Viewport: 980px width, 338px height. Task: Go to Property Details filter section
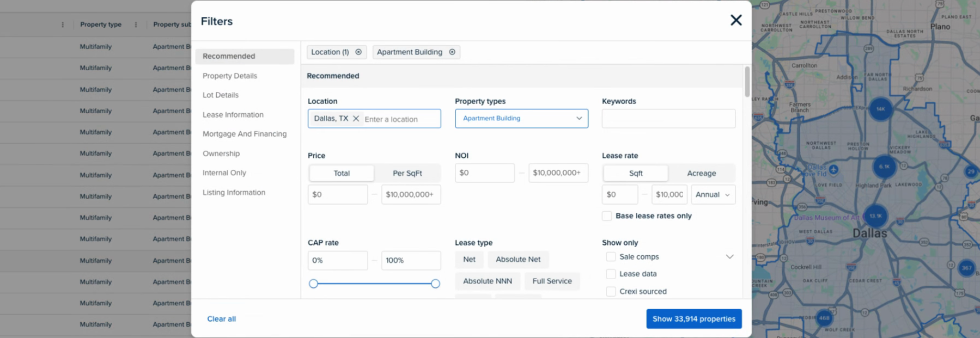tap(229, 76)
